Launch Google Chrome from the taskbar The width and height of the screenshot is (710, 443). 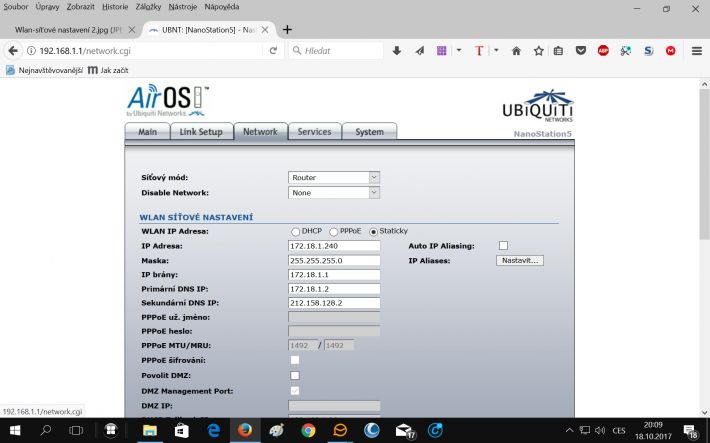[308, 430]
